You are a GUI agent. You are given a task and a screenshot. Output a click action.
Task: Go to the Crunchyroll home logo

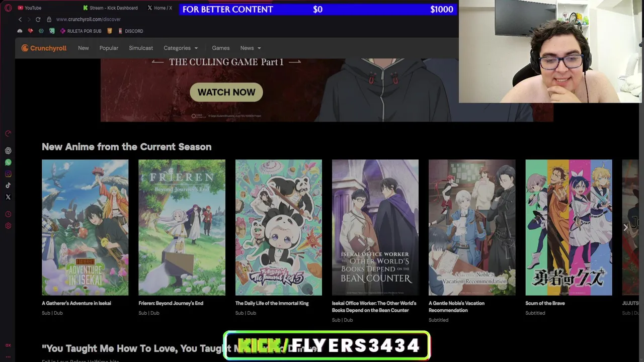44,48
